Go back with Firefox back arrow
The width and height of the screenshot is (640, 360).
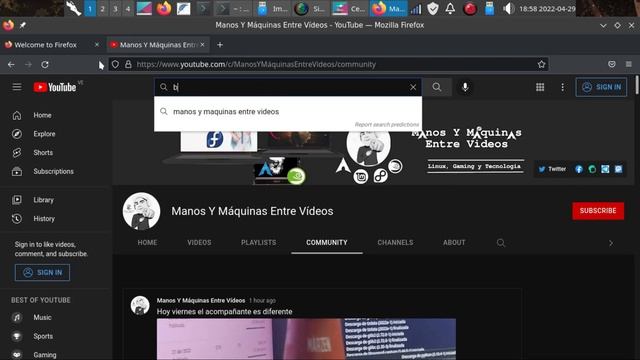(x=11, y=64)
